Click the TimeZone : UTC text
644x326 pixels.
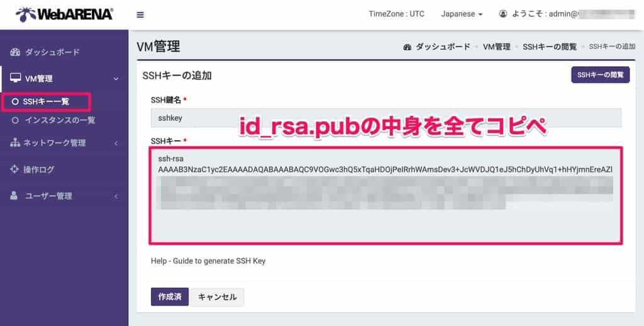[396, 14]
